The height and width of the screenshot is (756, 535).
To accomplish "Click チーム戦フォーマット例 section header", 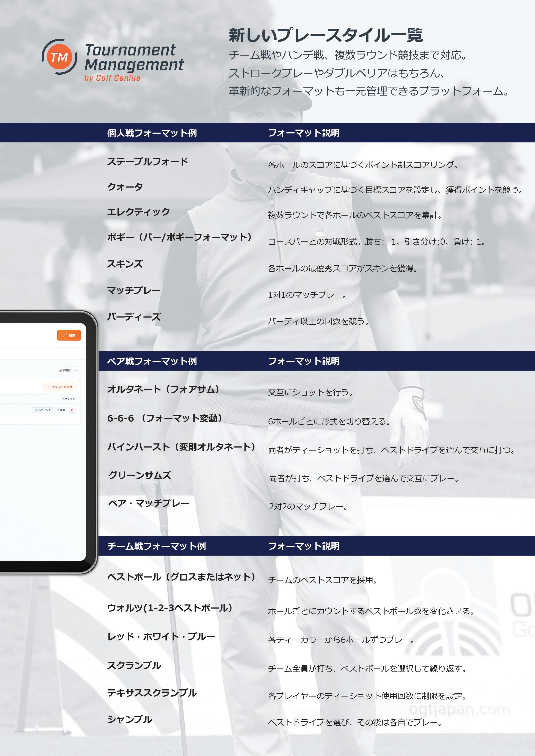I will point(157,546).
